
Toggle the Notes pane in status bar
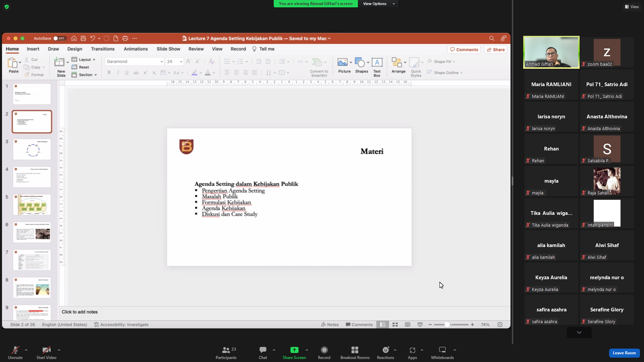(330, 324)
